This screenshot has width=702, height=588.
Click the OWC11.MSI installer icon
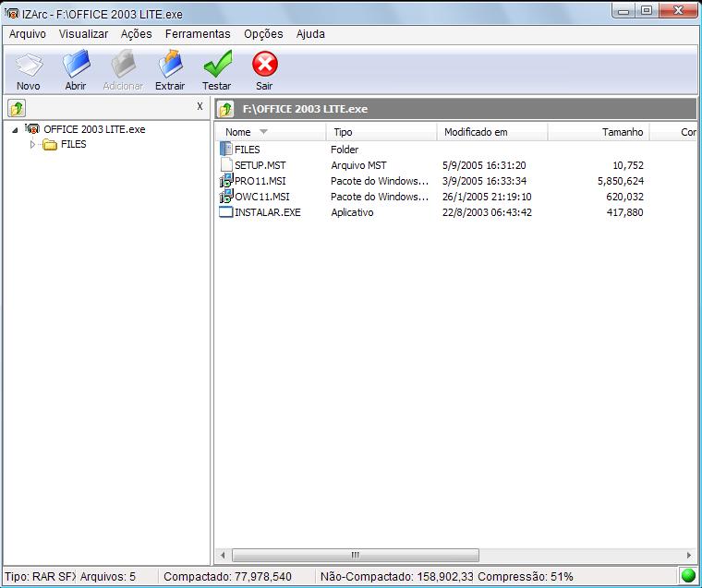click(x=226, y=196)
